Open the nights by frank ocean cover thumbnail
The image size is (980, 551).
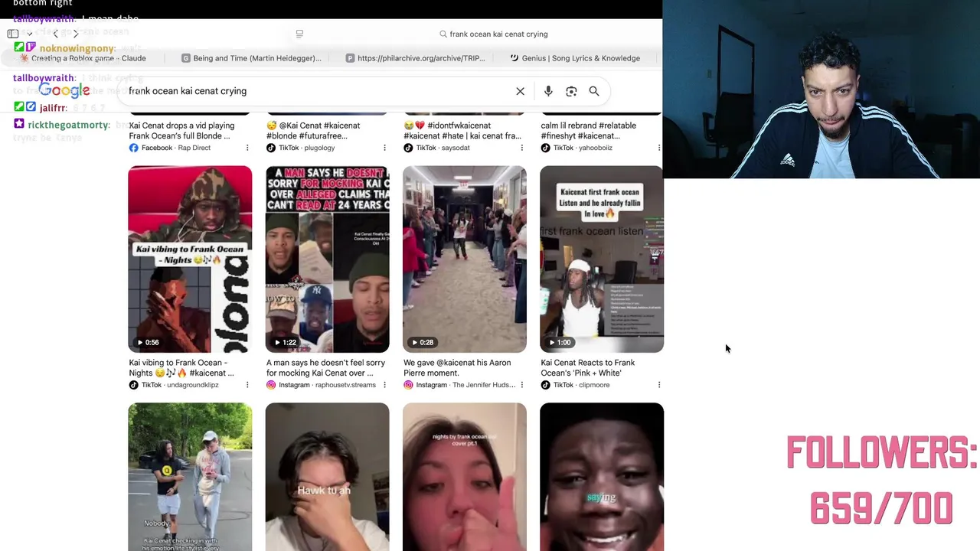[x=465, y=477]
